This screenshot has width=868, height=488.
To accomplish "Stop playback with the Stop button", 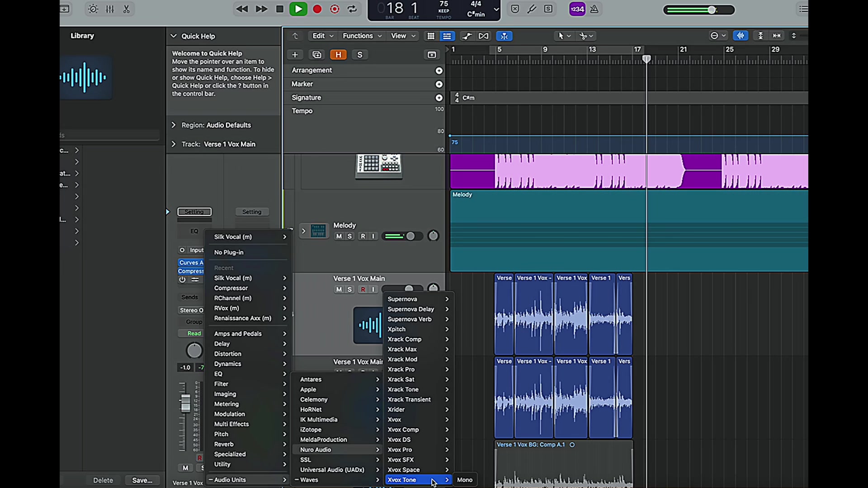I will (280, 9).
